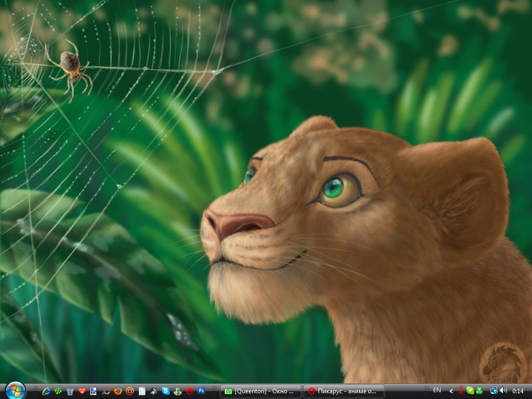Open the network connection tray icon
The width and height of the screenshot is (532, 399).
tap(494, 391)
